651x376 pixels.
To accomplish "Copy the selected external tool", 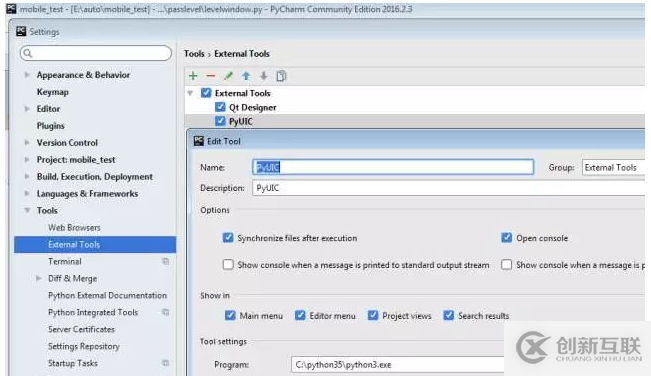I will pos(281,76).
